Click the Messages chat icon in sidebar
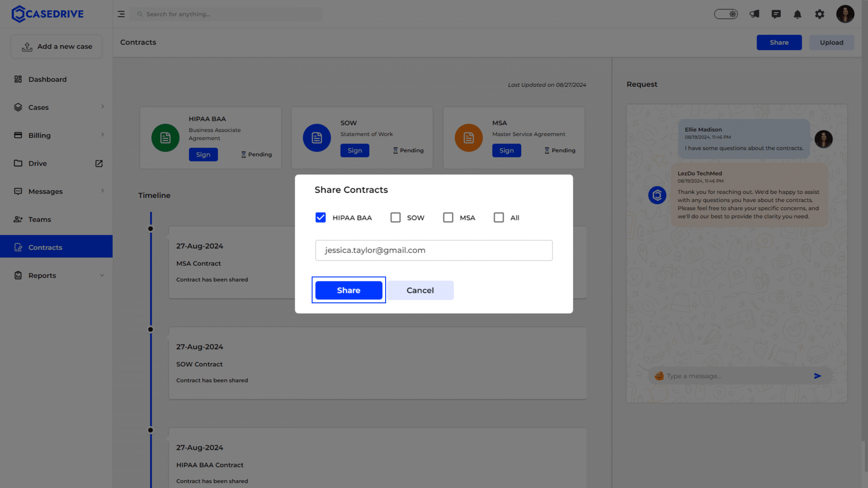 (x=18, y=191)
